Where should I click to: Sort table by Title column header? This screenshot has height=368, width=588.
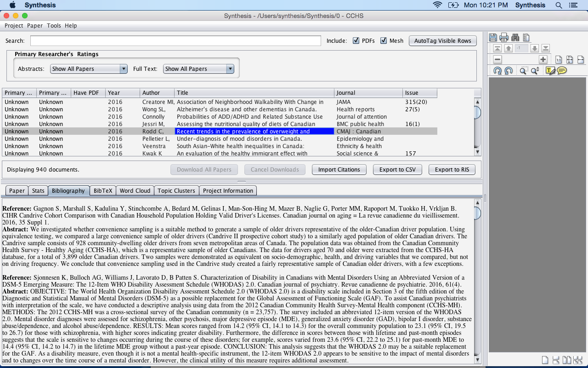pos(254,92)
